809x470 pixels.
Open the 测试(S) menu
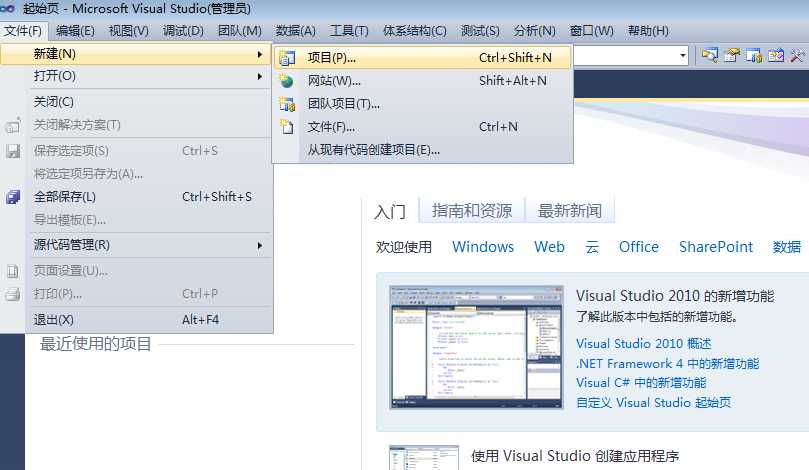point(480,31)
